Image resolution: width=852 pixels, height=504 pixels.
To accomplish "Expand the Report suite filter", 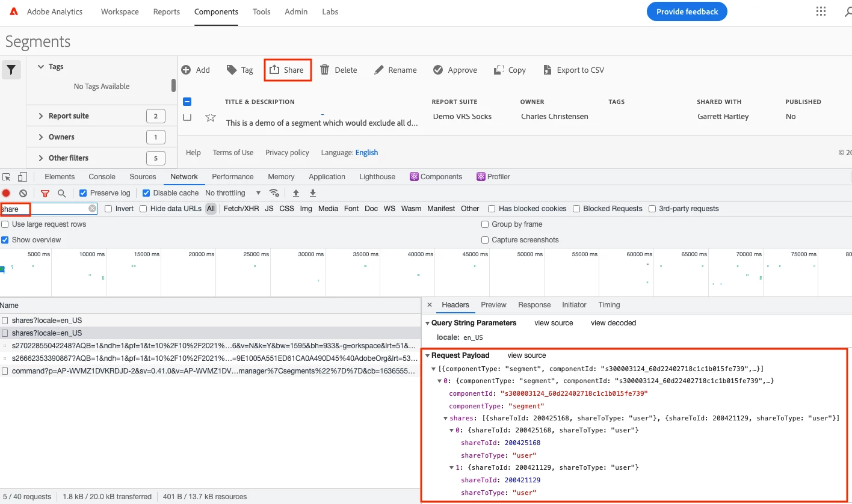I will 41,116.
